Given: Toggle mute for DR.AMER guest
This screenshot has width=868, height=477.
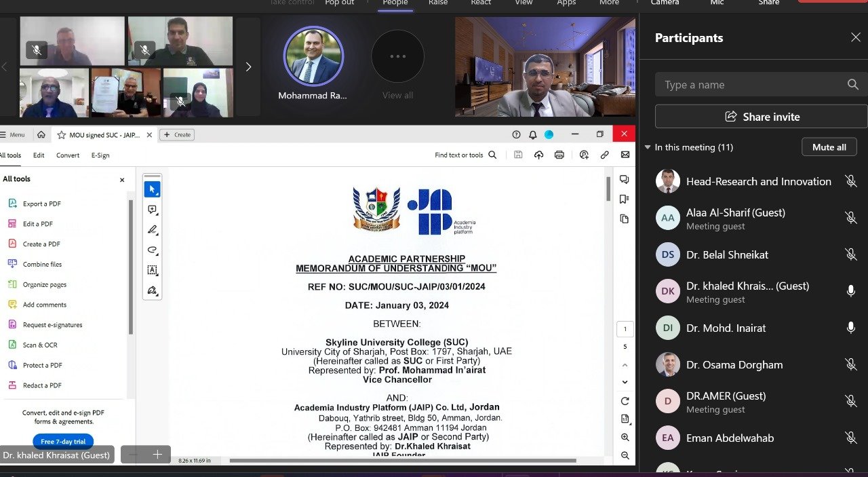Looking at the screenshot, I should click(850, 401).
